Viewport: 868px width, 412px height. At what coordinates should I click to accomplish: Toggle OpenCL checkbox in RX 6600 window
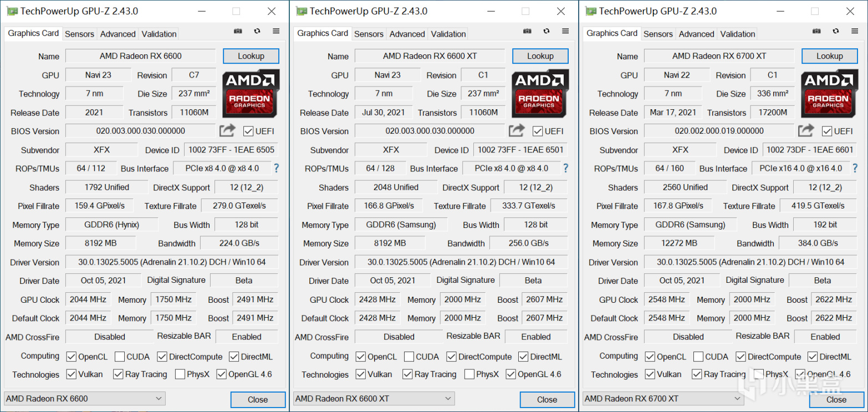point(71,357)
